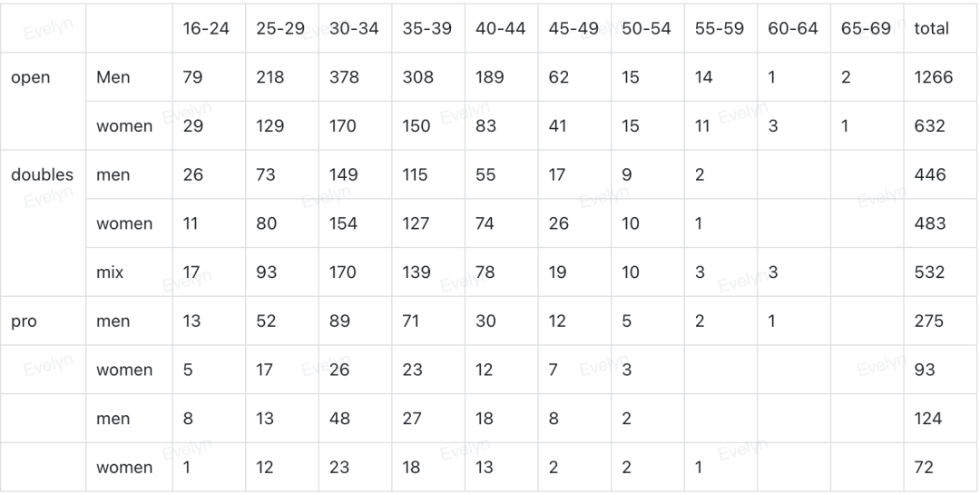This screenshot has height=495, width=980.
Task: Click the "pro" category cell
Action: (x=24, y=321)
